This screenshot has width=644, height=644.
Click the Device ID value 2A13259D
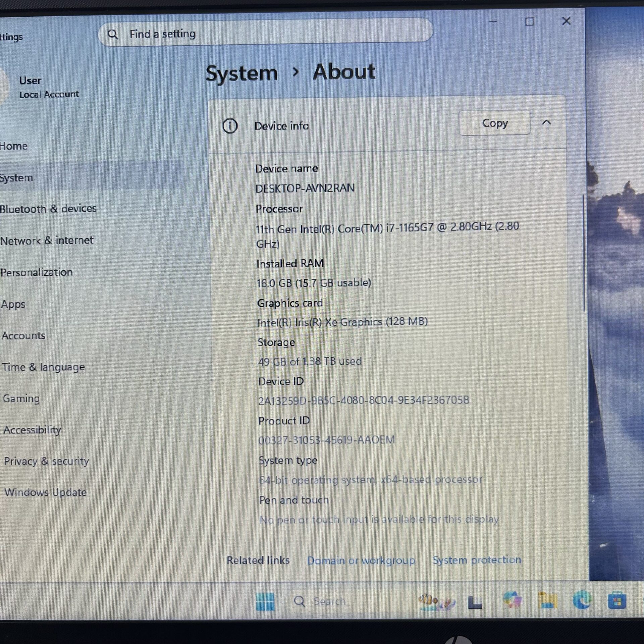(364, 400)
